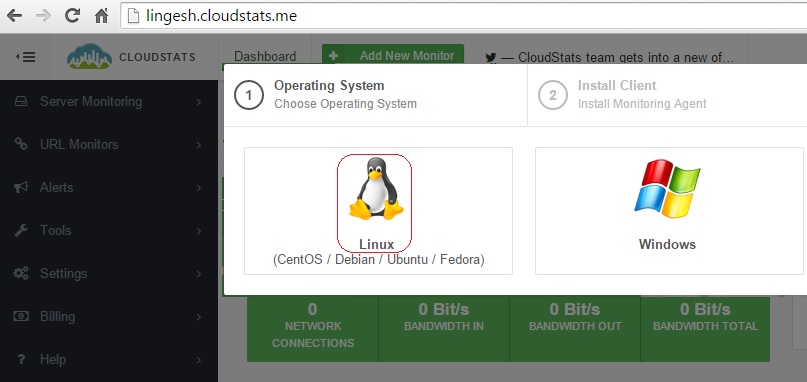Viewport: 807px width, 382px height.
Task: Click CentOS / Debian / Ubuntu / Fedora text
Action: [379, 259]
